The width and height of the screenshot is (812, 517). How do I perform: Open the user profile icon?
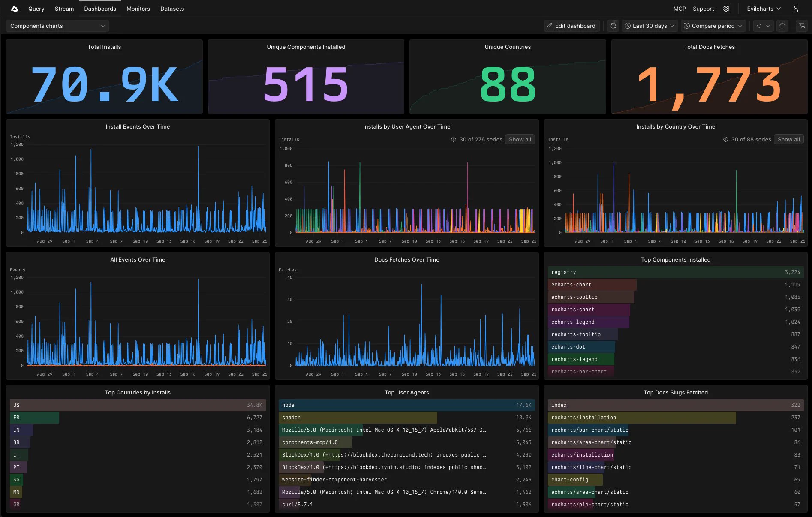click(795, 9)
